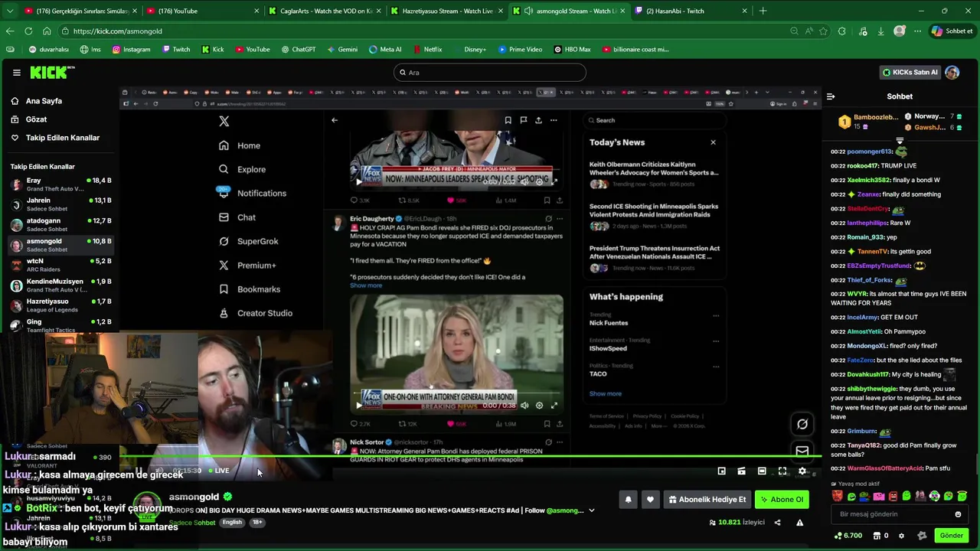Switch to theater mode icon
This screenshot has height=551, width=980.
pyautogui.click(x=762, y=471)
